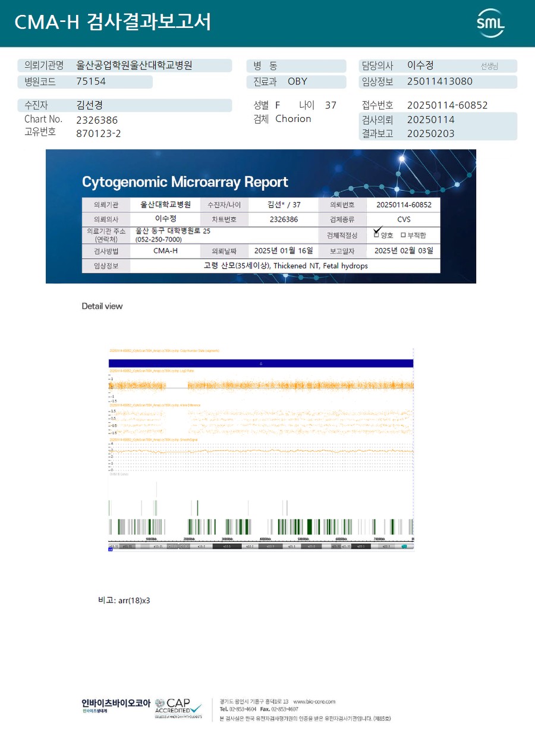Viewport: 535px width, 756px height.
Task: Click the phone number (052-250-7000)
Action: [159, 239]
